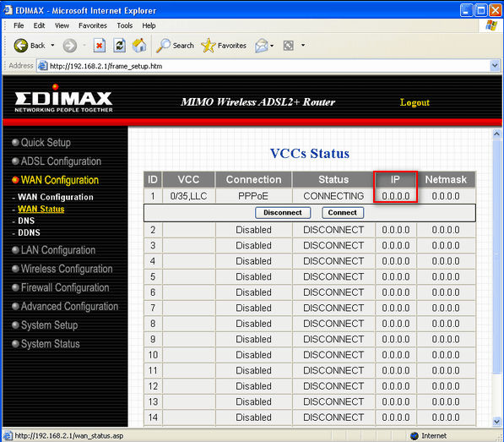This screenshot has width=504, height=442.
Task: Expand the Mail button dropdown arrow
Action: (272, 46)
